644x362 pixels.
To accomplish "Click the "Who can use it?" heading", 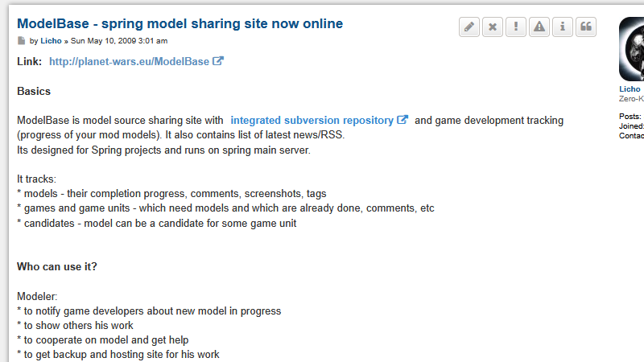I will point(57,266).
